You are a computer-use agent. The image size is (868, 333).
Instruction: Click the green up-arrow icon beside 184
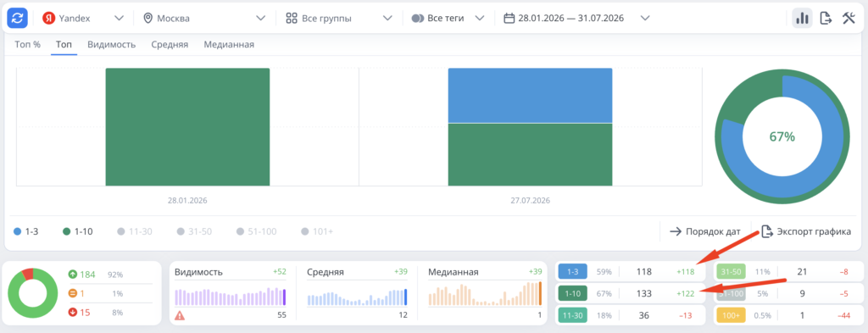[73, 275]
